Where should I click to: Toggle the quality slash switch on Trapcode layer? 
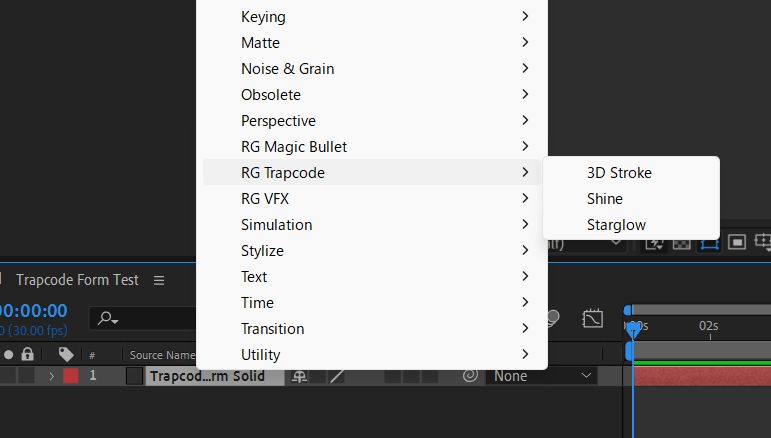coord(337,376)
